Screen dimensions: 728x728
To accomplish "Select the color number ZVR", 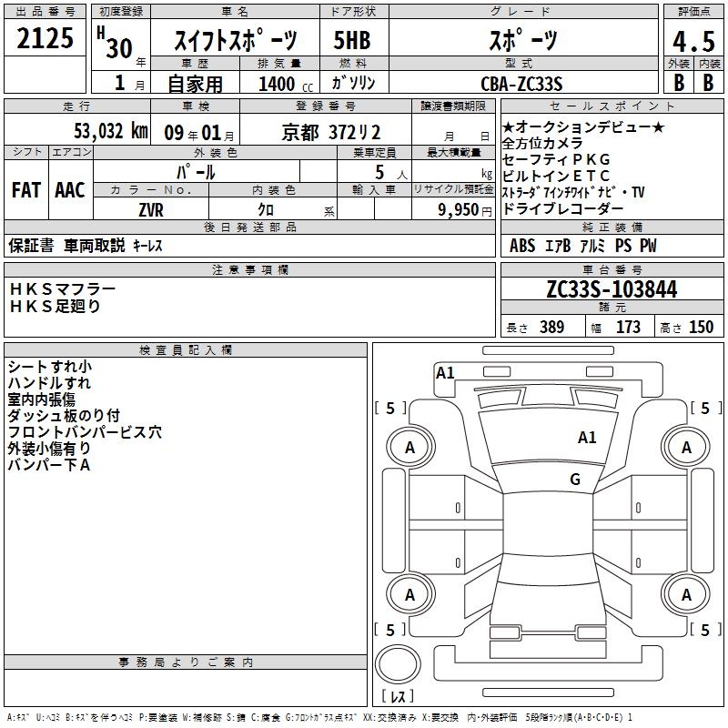I will (x=151, y=210).
